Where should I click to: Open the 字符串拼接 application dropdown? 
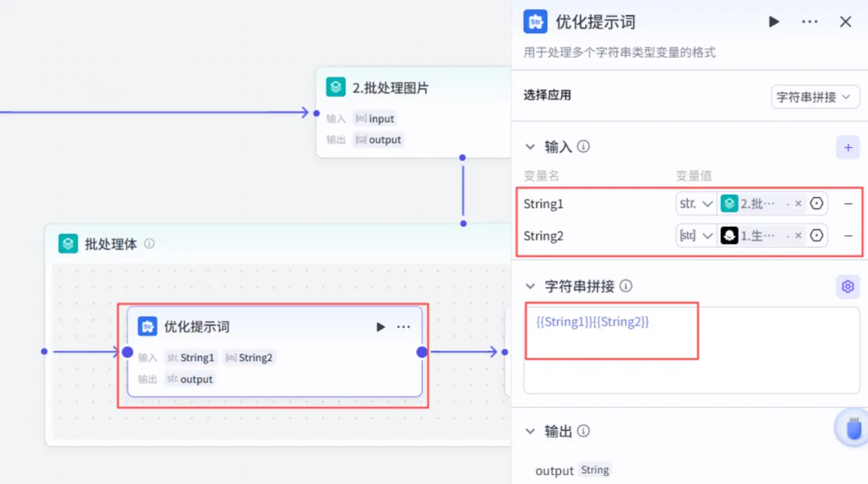pos(815,97)
